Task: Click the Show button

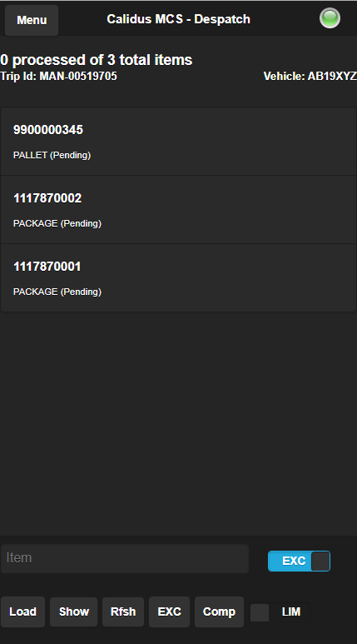Action: (74, 612)
